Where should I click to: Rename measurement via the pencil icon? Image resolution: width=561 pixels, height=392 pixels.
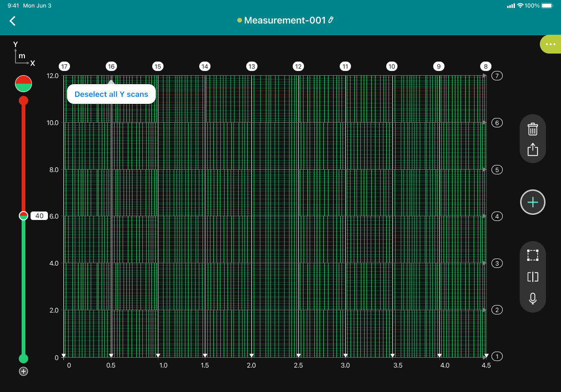[x=331, y=20]
